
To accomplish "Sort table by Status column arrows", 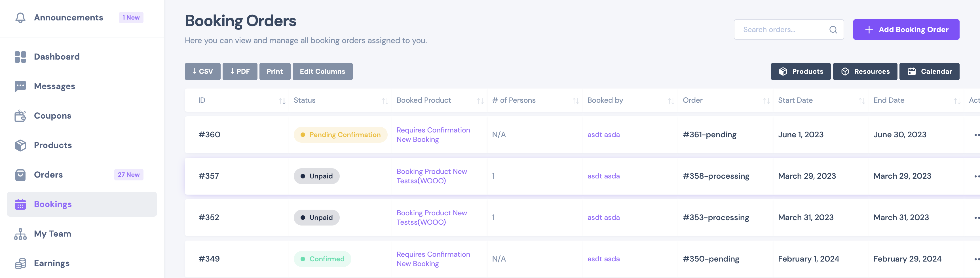I will (x=385, y=100).
